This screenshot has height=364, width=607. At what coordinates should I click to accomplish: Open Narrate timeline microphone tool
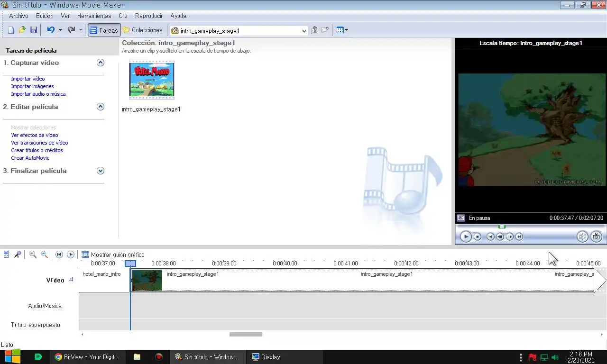coord(18,255)
